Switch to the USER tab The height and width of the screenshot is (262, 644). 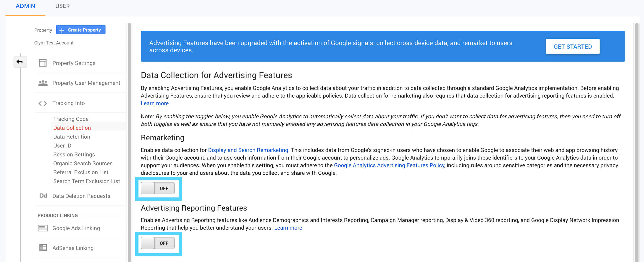63,6
